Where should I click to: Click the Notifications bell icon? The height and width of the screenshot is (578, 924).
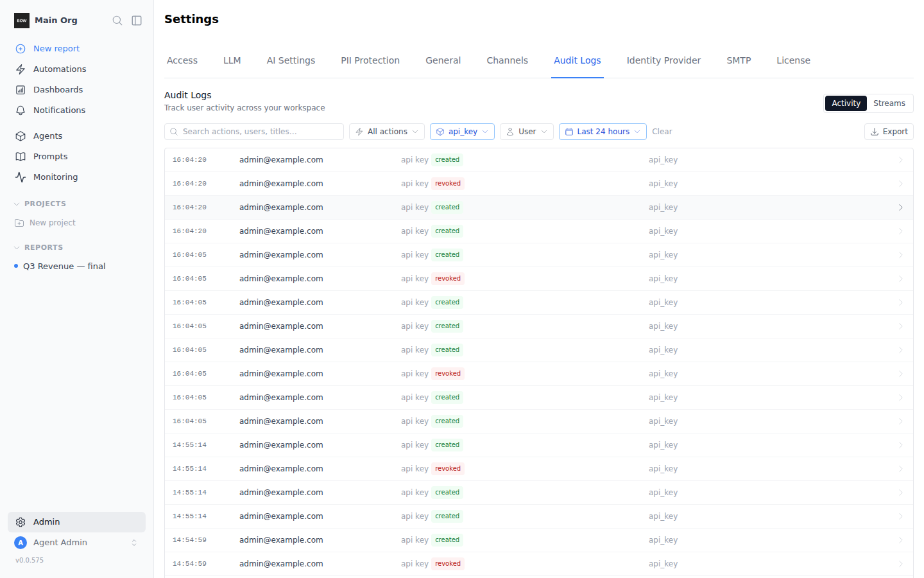pos(21,110)
